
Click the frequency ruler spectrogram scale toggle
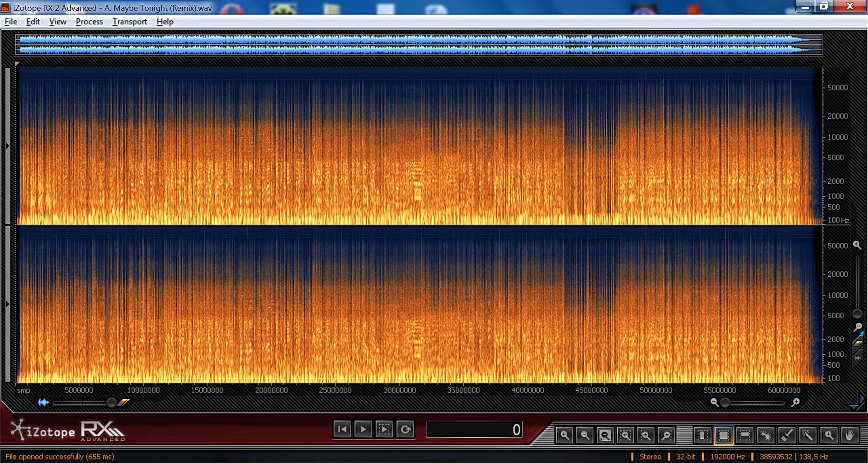tap(858, 343)
